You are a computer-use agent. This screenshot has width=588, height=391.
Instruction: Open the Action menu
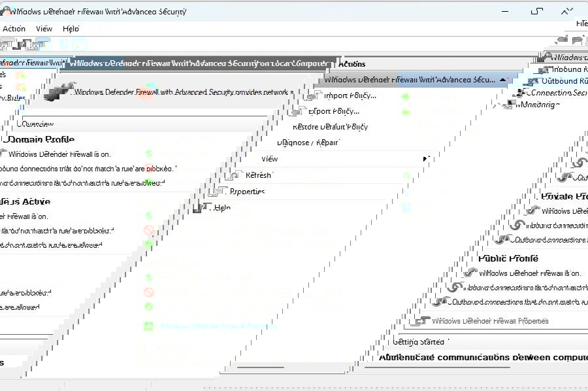[14, 29]
